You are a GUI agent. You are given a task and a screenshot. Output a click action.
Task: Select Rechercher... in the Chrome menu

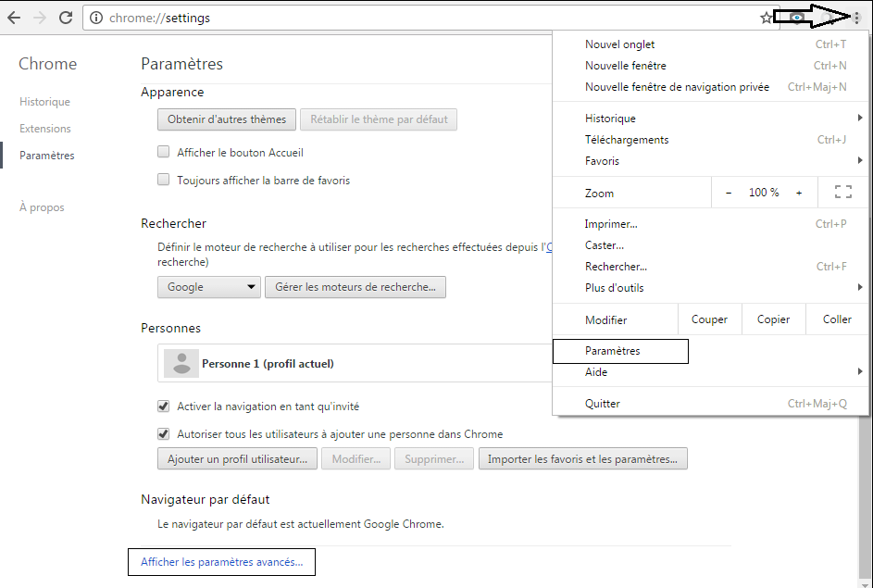click(x=710, y=266)
